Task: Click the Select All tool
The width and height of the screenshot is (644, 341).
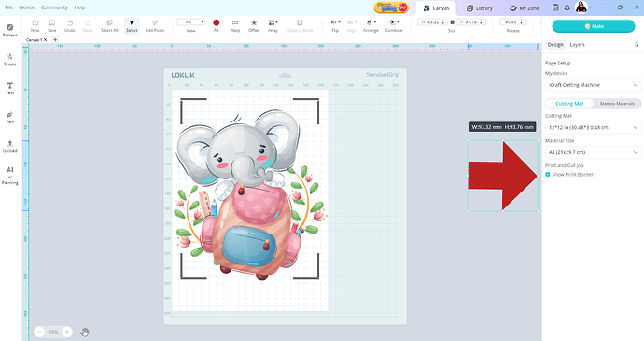Action: [109, 25]
